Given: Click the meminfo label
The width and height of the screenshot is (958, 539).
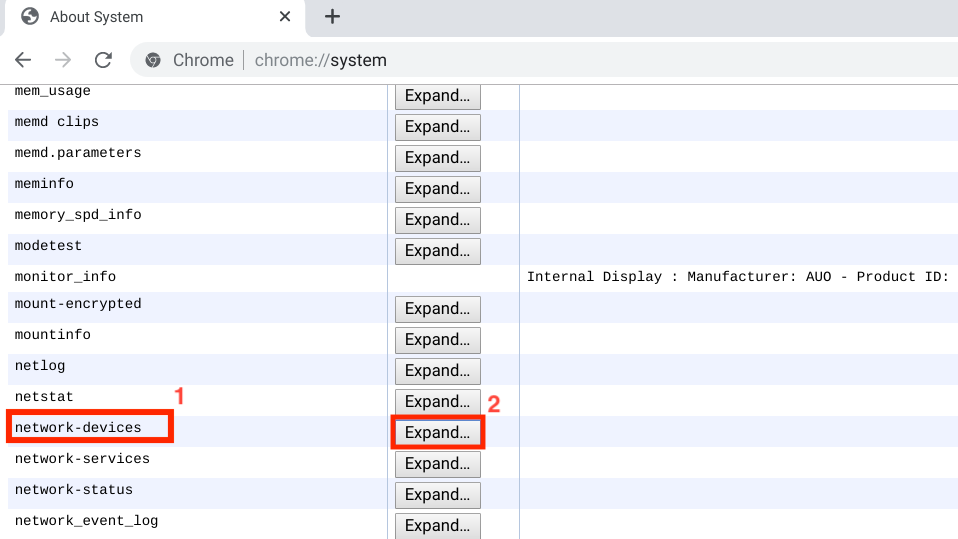Looking at the screenshot, I should tap(44, 183).
